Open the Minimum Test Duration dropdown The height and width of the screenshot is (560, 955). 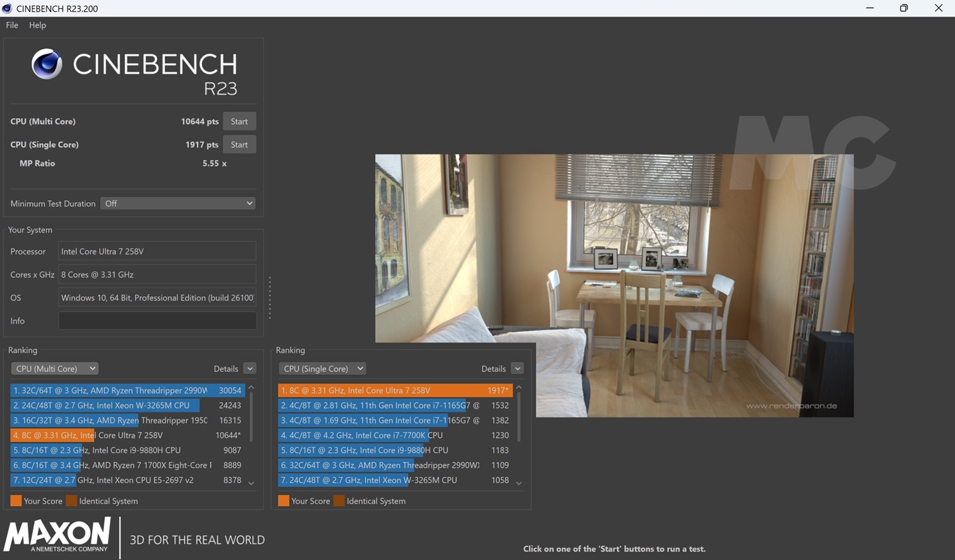[178, 203]
